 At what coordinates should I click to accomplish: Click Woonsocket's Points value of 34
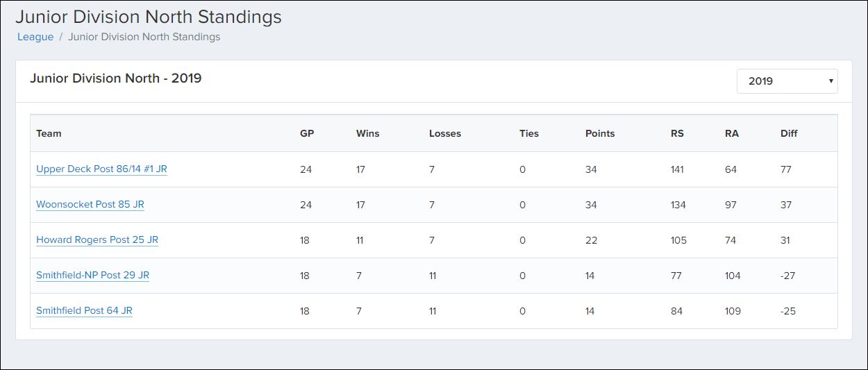coord(592,205)
